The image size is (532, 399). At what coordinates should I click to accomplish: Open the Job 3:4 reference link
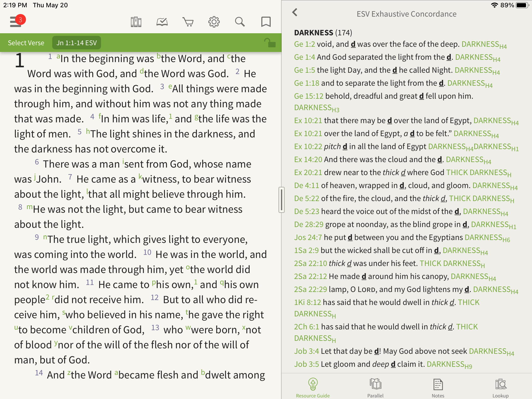(x=307, y=351)
